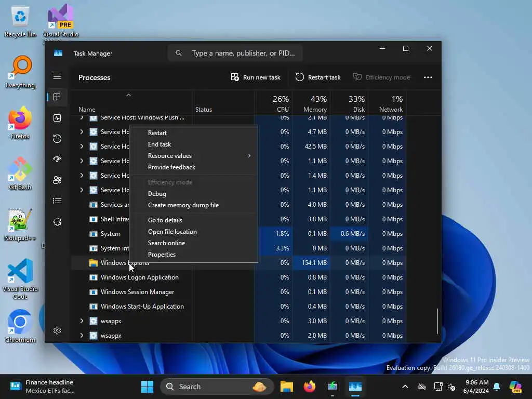Open Properties from the context menu
Viewport: 532px width, 399px height.
[193, 255]
